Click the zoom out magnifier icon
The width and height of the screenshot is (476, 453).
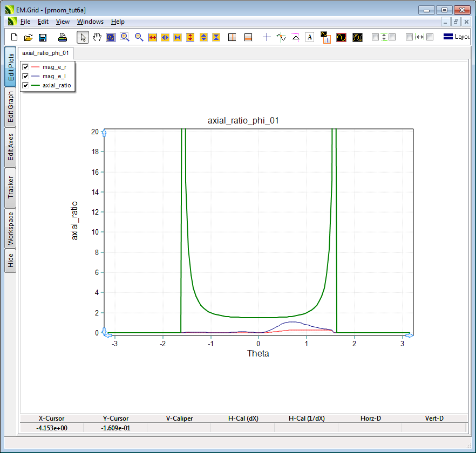coord(139,37)
